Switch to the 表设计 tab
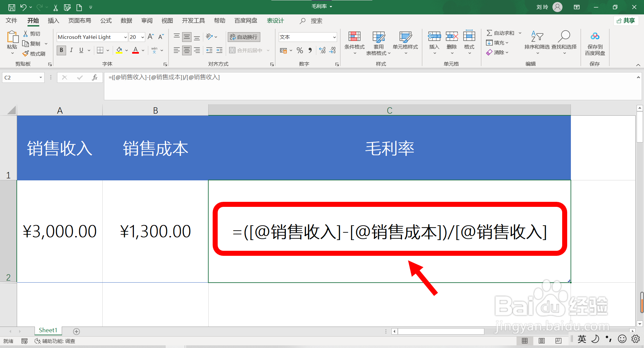 [x=275, y=21]
